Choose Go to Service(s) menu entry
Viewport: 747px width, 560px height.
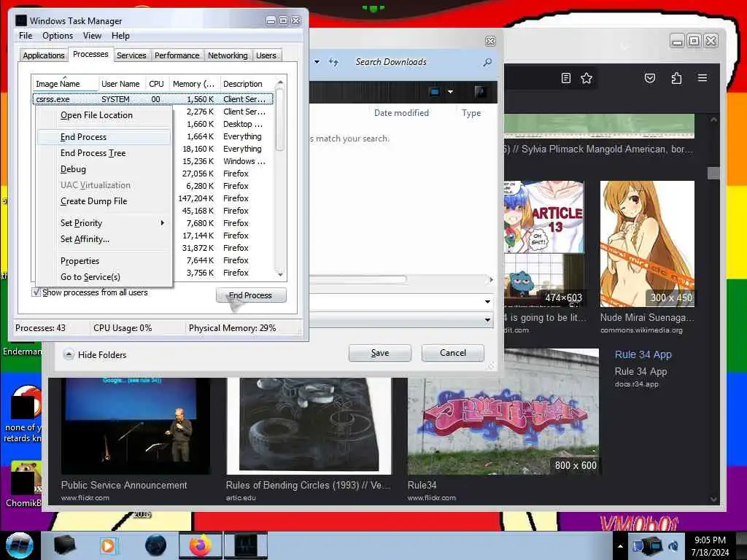coord(104,276)
